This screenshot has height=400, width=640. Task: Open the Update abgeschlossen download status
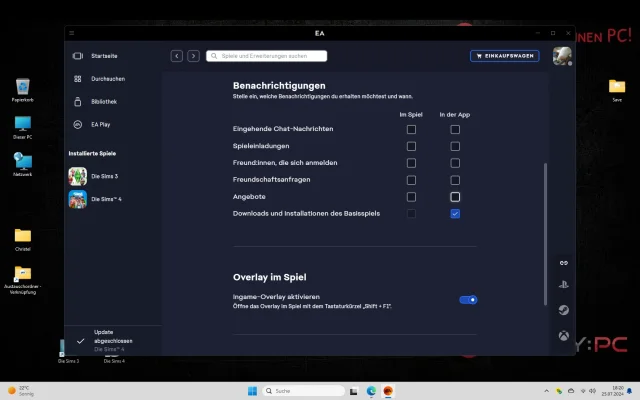pos(113,340)
